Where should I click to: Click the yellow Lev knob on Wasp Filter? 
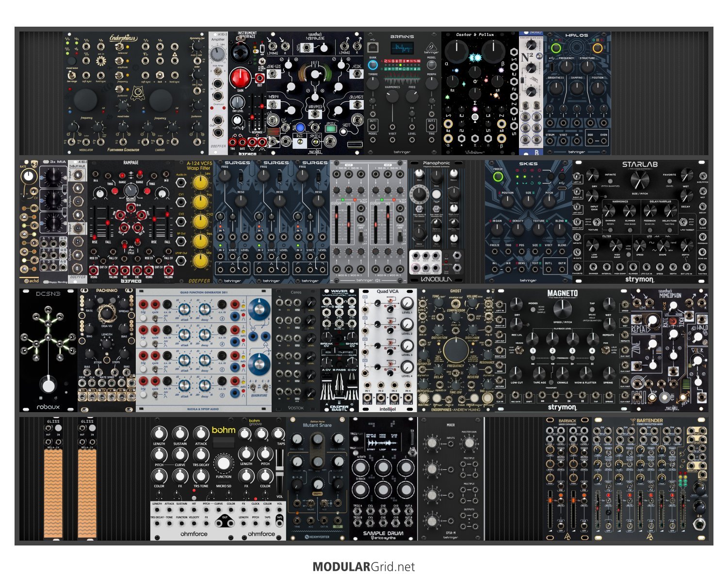point(200,182)
